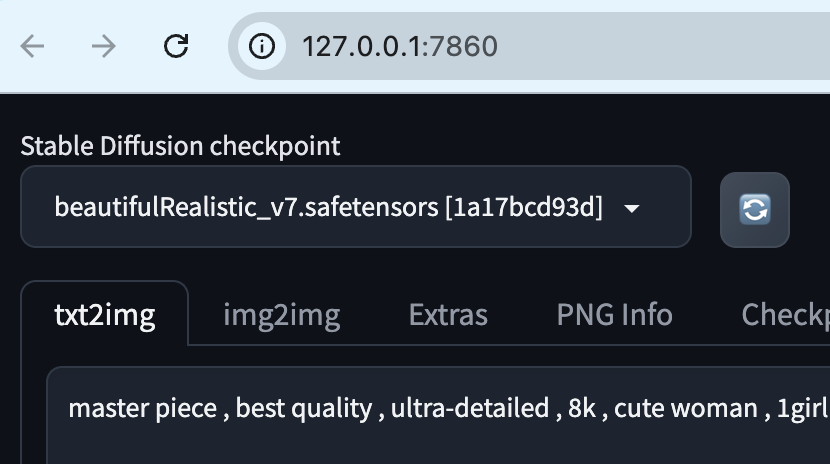This screenshot has height=464, width=830.
Task: Click the browser forward arrow
Action: [104, 46]
